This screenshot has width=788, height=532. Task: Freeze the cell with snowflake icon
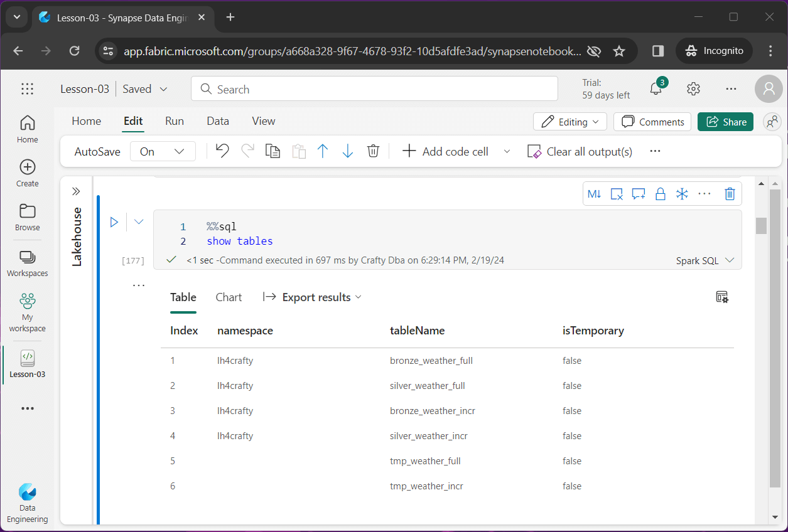coord(682,194)
